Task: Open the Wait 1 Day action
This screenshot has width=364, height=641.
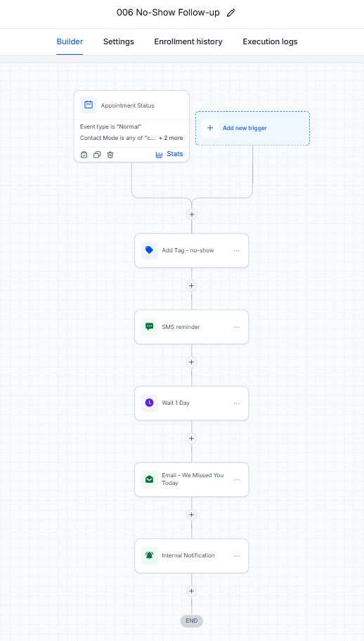Action: (x=192, y=403)
